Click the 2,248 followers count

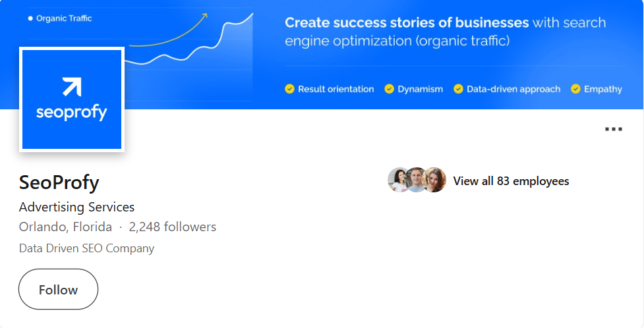point(173,227)
